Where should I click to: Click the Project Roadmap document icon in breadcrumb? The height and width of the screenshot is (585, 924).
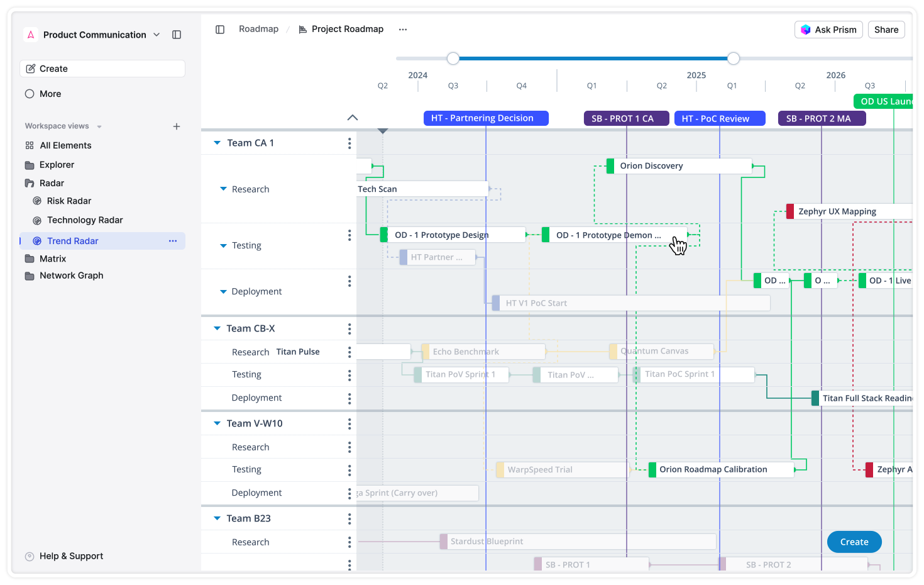point(302,29)
